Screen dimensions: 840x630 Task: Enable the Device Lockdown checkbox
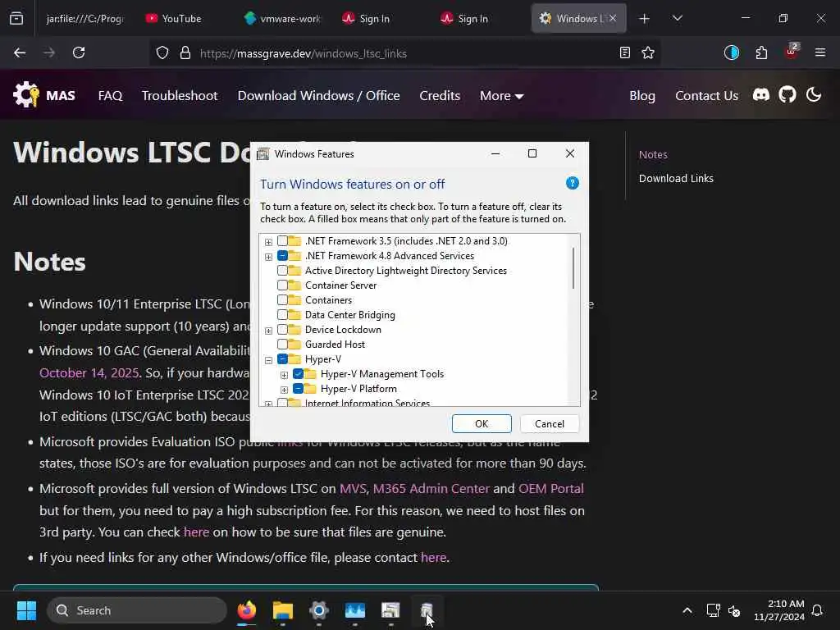click(x=282, y=330)
